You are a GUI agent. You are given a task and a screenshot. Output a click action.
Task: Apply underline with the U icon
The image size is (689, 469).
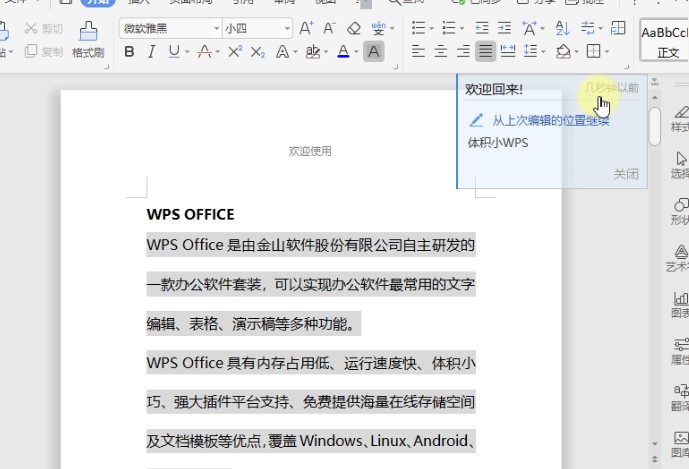click(x=174, y=51)
